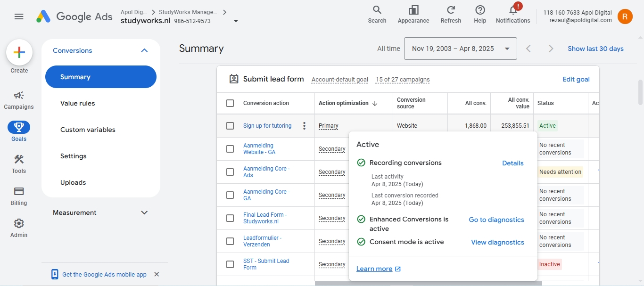The width and height of the screenshot is (644, 286).
Task: Check the Aanmelding Website - GA row
Action: (230, 149)
